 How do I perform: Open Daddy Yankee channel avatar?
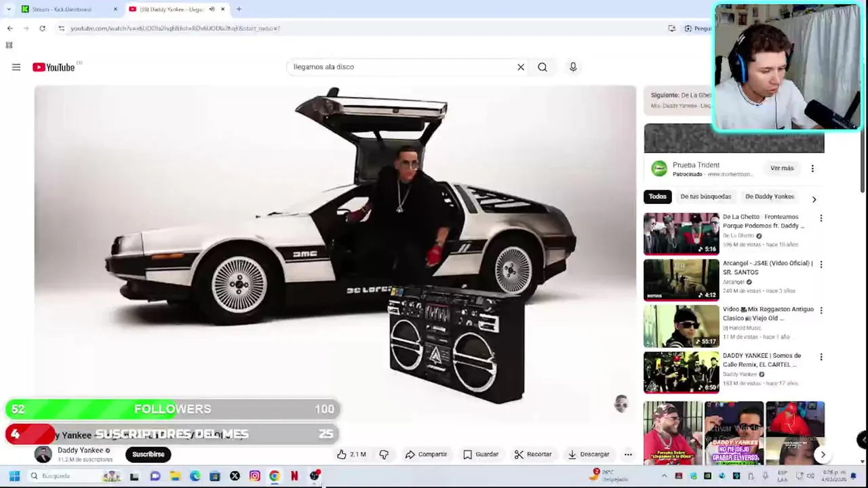pyautogui.click(x=43, y=454)
